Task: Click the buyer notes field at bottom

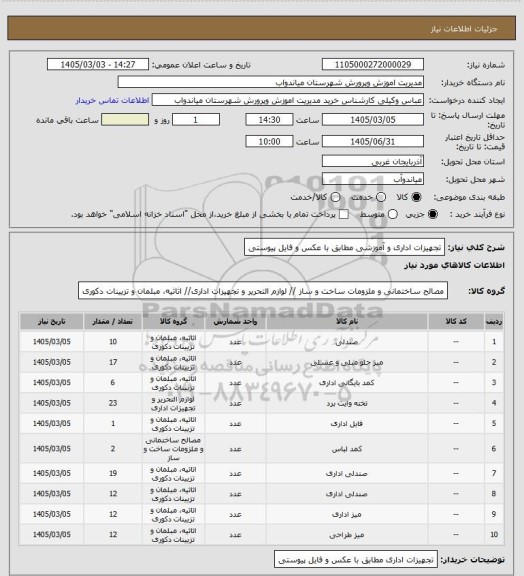Action: coord(356,560)
